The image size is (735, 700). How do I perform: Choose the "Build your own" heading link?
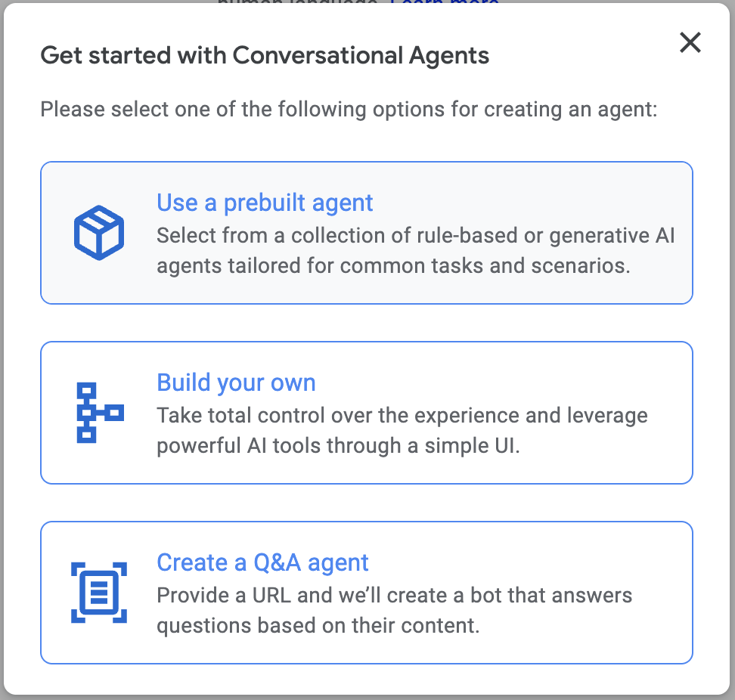click(236, 383)
